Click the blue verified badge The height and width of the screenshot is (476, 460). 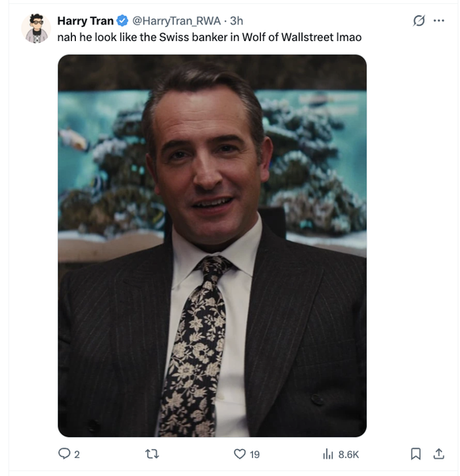123,21
